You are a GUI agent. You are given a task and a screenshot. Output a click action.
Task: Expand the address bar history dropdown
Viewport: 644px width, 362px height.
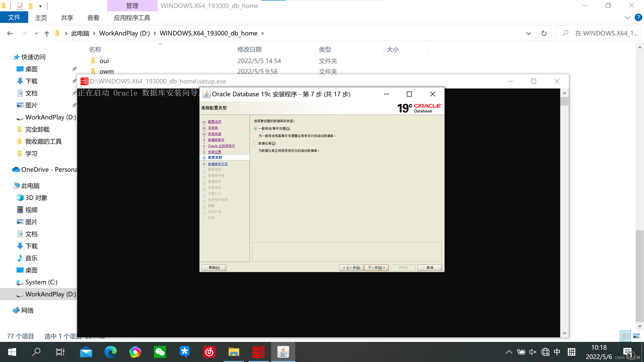[x=529, y=33]
